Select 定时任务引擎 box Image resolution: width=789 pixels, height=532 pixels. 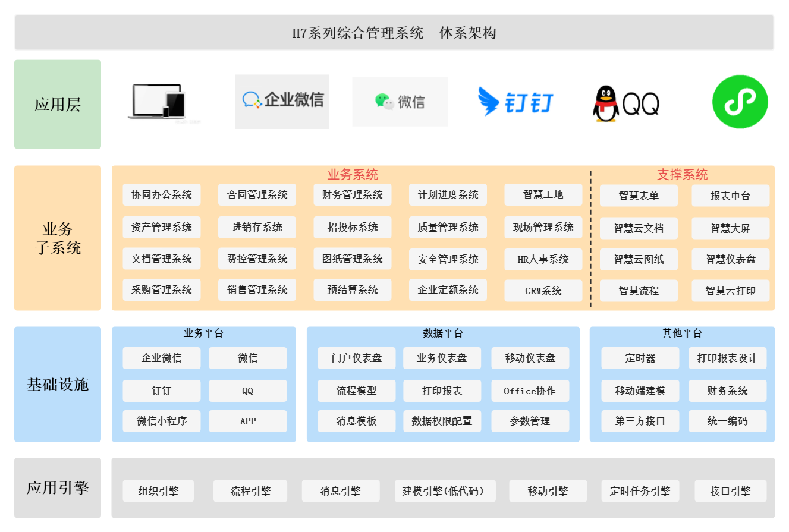click(640, 492)
